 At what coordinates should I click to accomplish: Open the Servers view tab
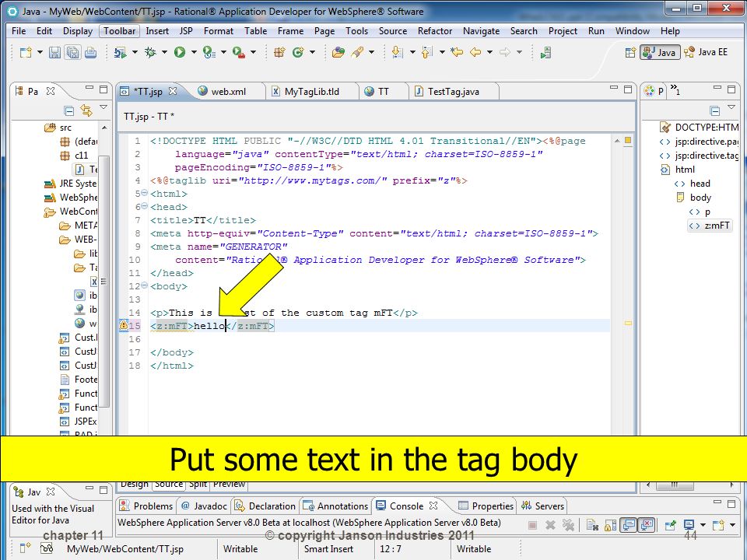(542, 506)
